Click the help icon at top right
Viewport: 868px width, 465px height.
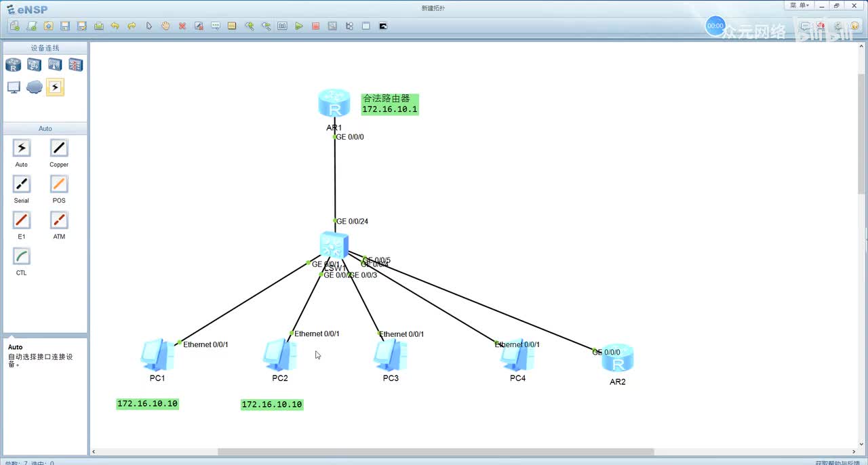(854, 26)
